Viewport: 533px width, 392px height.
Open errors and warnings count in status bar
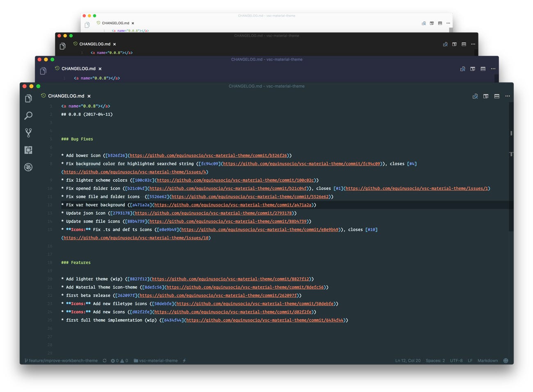119,361
